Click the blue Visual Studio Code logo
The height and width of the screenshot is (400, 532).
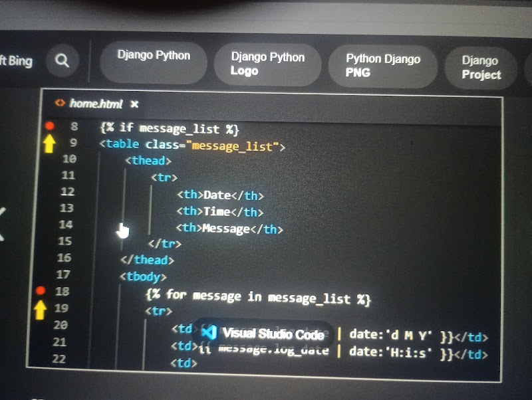pos(209,332)
